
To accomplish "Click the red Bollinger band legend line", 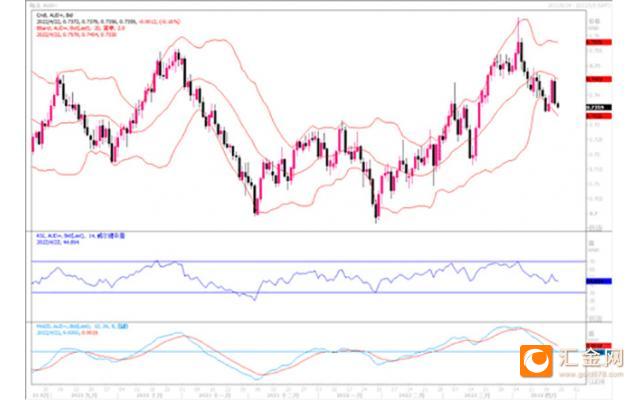I will (80, 28).
